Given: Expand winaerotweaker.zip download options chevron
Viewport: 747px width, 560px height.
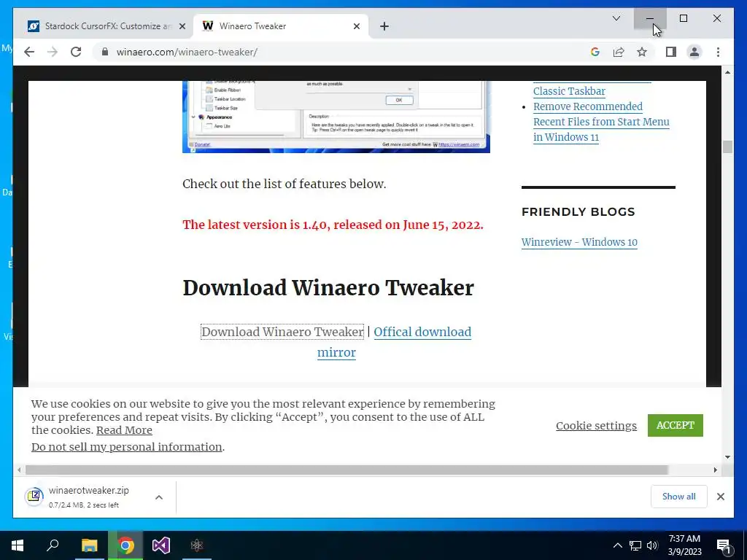Looking at the screenshot, I should click(159, 497).
